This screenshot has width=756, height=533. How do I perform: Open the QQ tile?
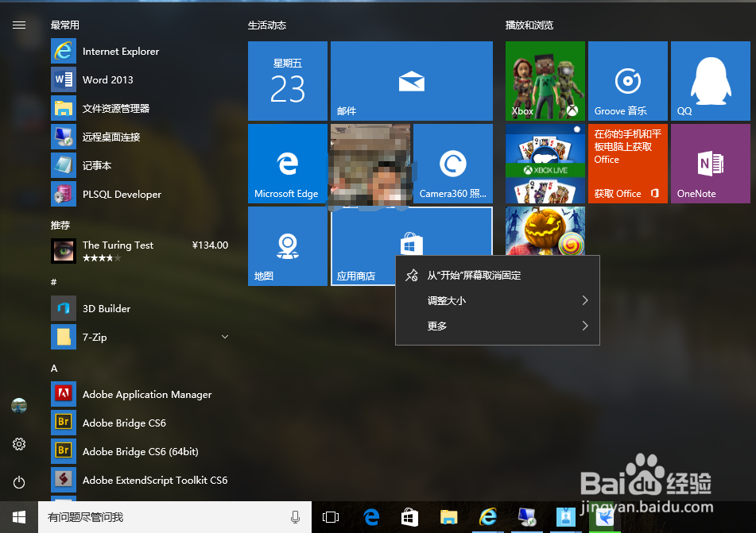coord(711,81)
